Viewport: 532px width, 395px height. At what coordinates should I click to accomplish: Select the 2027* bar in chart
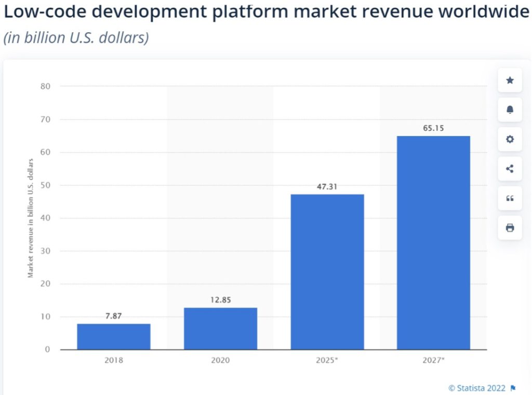point(433,242)
